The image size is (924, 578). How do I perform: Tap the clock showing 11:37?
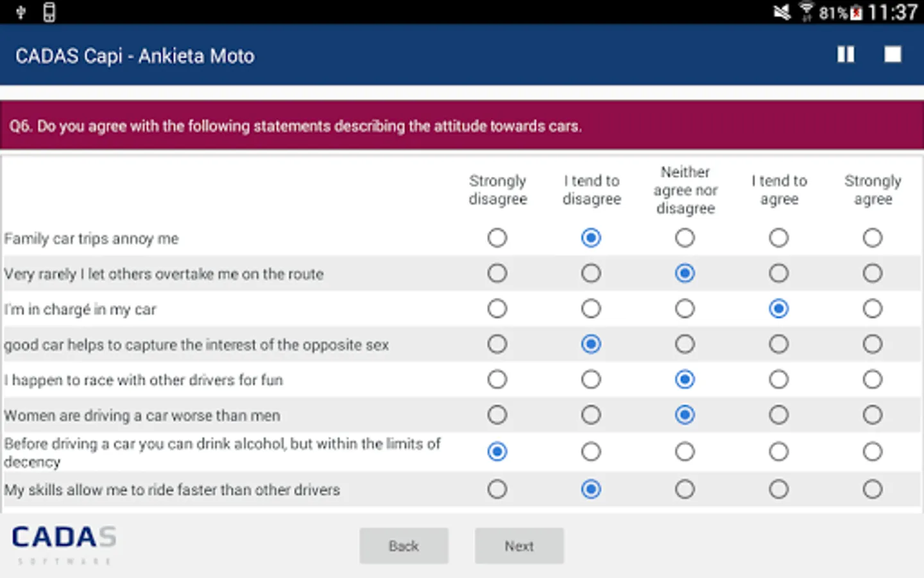(x=893, y=12)
